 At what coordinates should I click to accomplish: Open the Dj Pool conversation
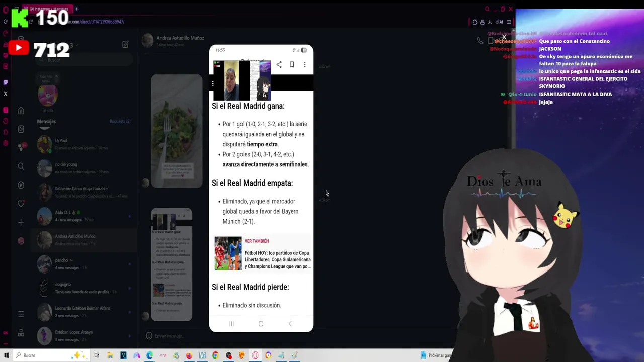pyautogui.click(x=84, y=144)
